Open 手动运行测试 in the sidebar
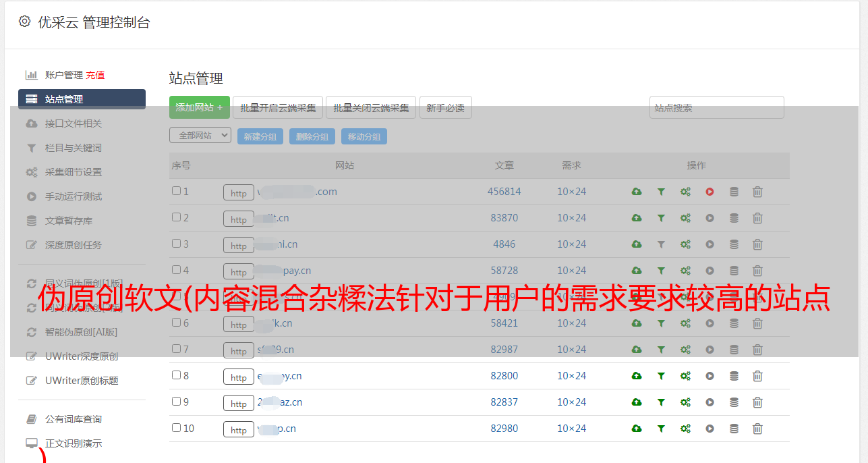 (x=74, y=196)
